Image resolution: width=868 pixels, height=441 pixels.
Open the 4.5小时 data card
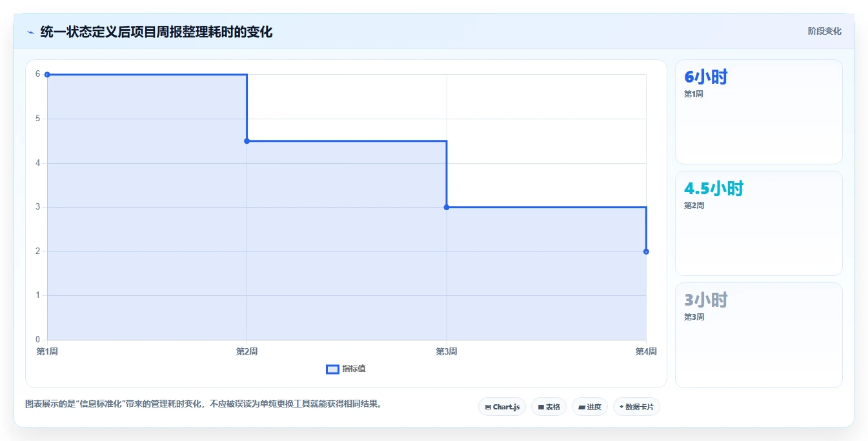pyautogui.click(x=759, y=224)
